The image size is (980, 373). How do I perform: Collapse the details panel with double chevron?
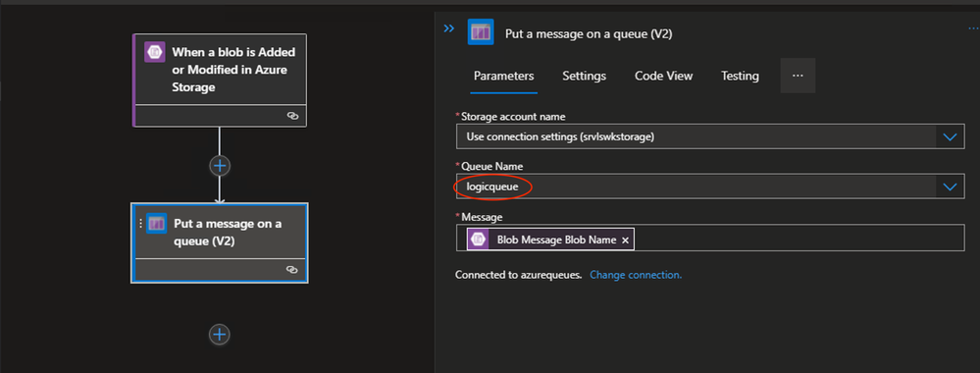pyautogui.click(x=448, y=28)
